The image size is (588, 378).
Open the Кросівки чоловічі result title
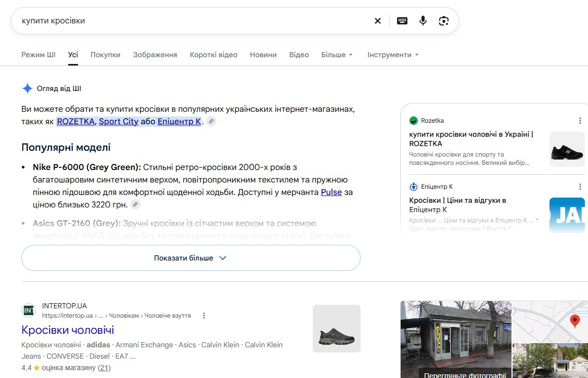tap(68, 330)
